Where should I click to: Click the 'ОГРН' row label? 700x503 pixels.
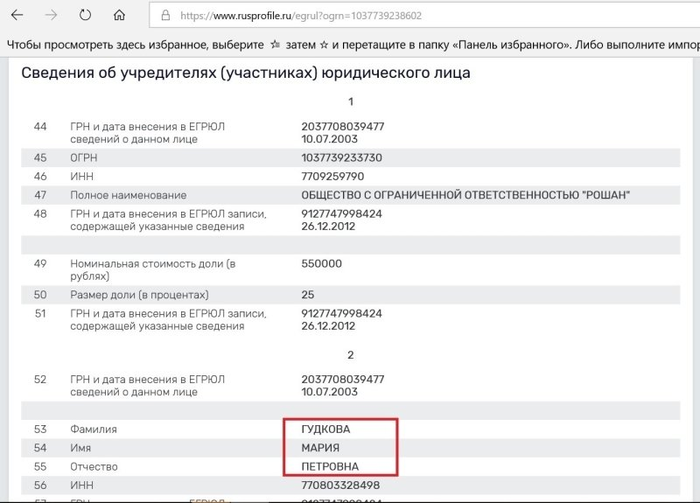pos(86,158)
